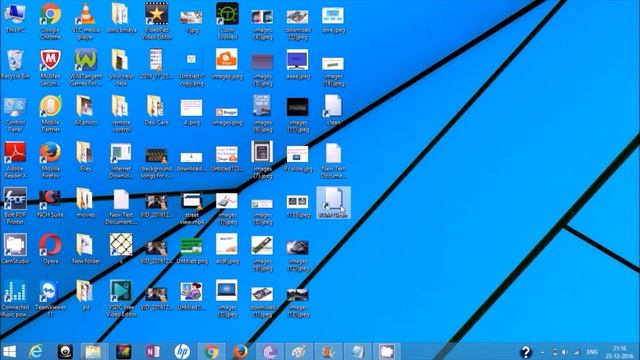Viewport: 640px width, 360px height.
Task: Open File Explorer from taskbar
Action: coord(93,351)
